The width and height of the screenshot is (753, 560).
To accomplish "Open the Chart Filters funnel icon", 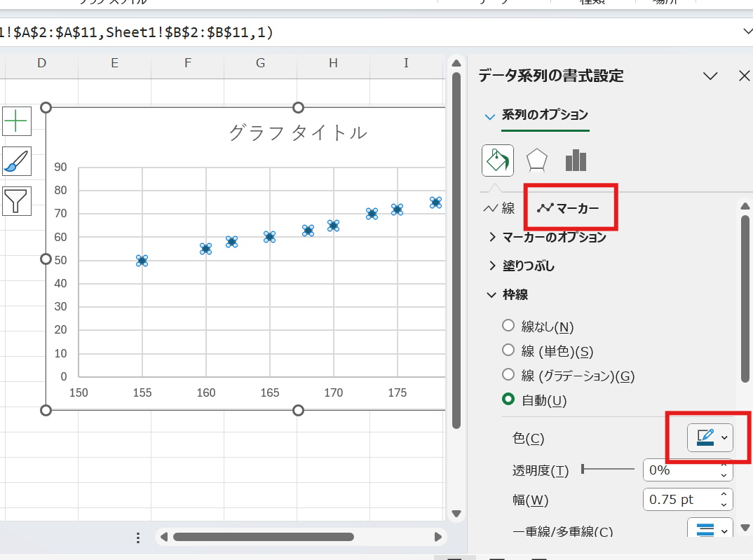I will click(16, 202).
